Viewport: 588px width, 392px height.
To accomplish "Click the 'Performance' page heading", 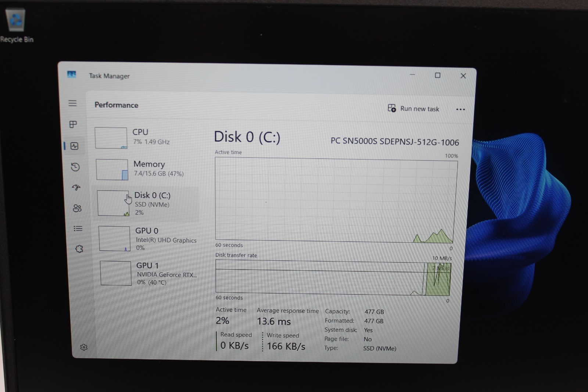I will [116, 105].
